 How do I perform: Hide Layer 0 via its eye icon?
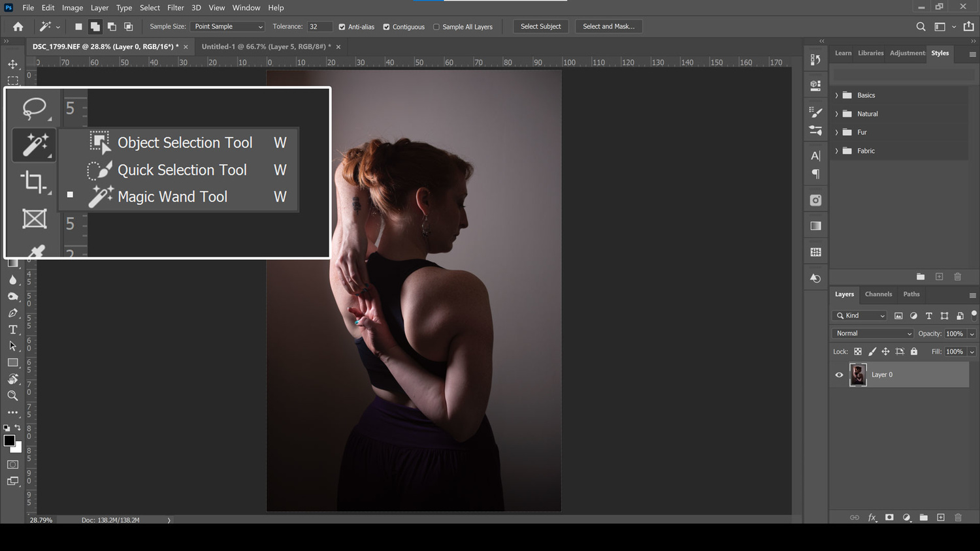(x=839, y=374)
